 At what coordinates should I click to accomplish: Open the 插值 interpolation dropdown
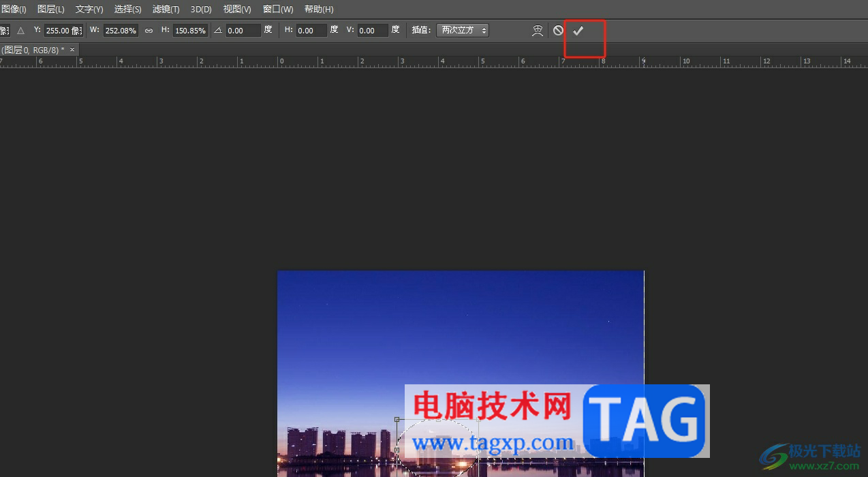click(463, 30)
